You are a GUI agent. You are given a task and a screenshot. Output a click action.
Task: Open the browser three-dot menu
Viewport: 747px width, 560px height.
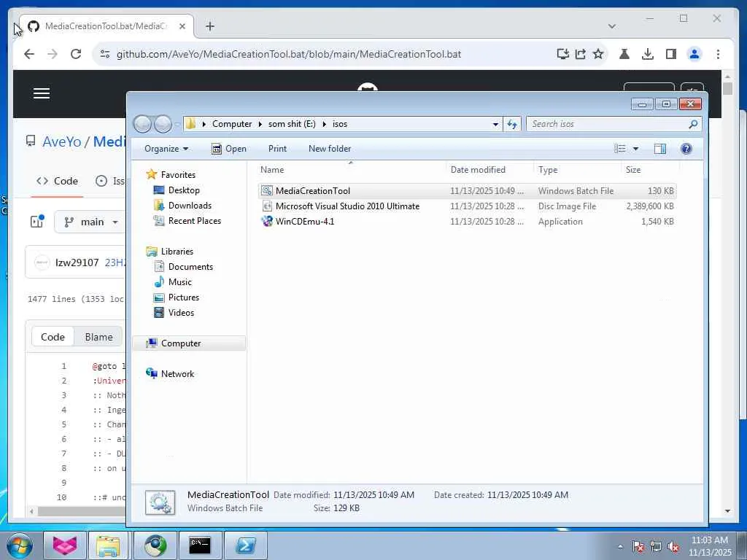tap(718, 54)
